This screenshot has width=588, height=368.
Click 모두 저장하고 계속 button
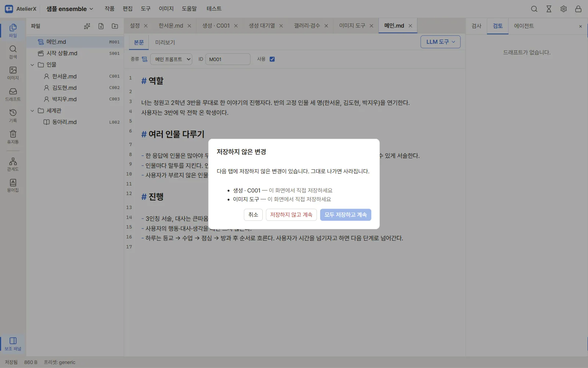click(345, 215)
